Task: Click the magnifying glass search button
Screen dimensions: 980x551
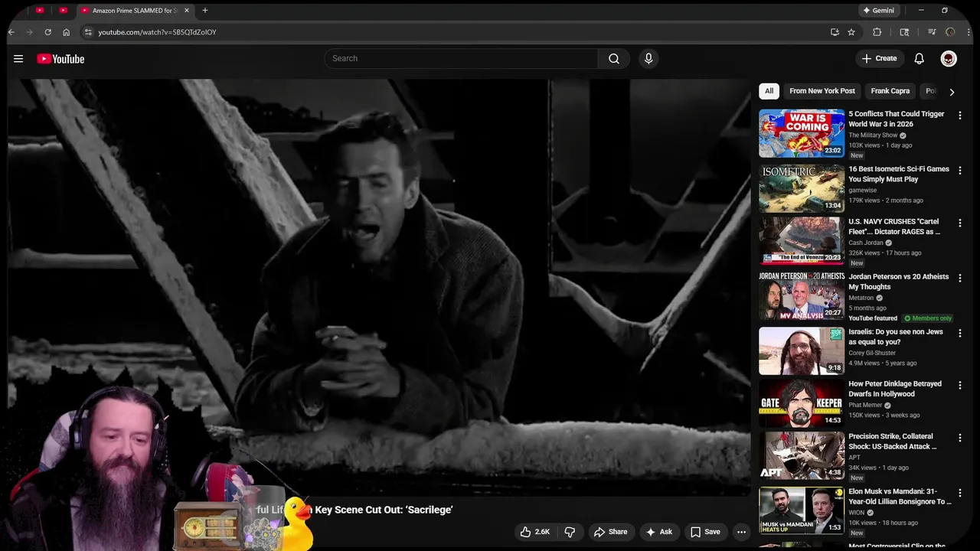Action: point(614,58)
